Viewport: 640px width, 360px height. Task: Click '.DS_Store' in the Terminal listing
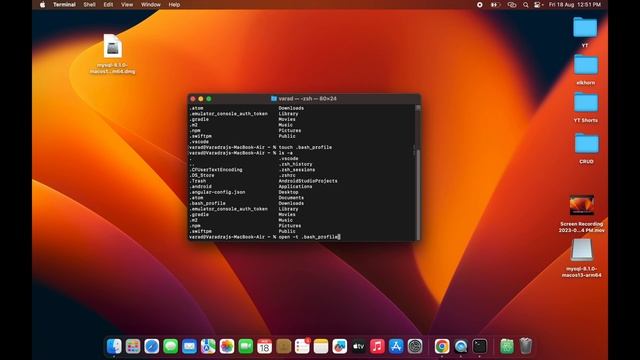[202, 176]
